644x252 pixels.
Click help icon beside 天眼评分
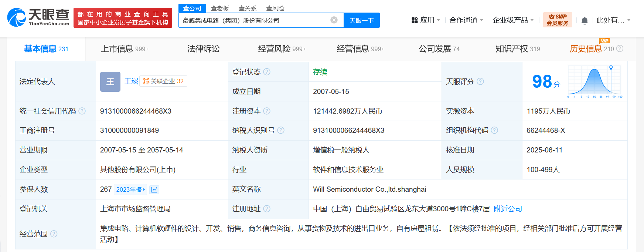[480, 81]
